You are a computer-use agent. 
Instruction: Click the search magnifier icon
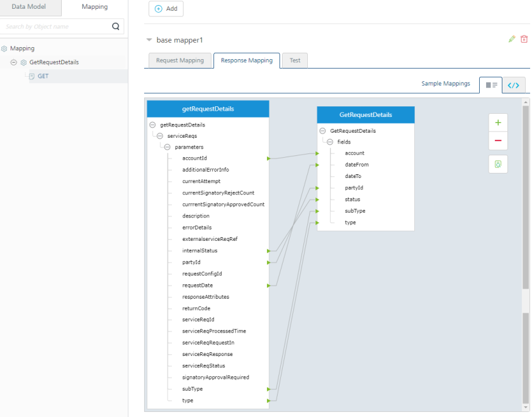tap(115, 26)
